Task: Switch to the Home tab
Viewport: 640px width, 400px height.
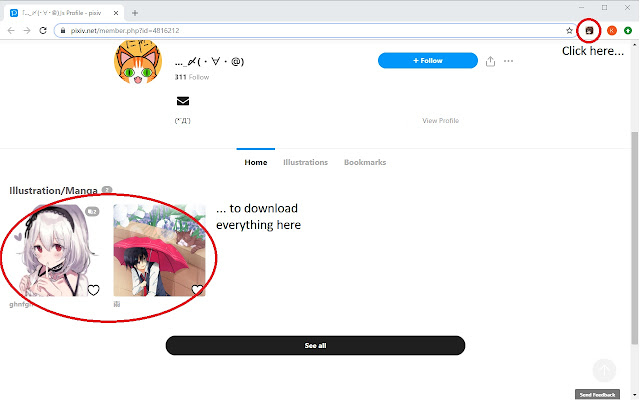Action: 256,162
